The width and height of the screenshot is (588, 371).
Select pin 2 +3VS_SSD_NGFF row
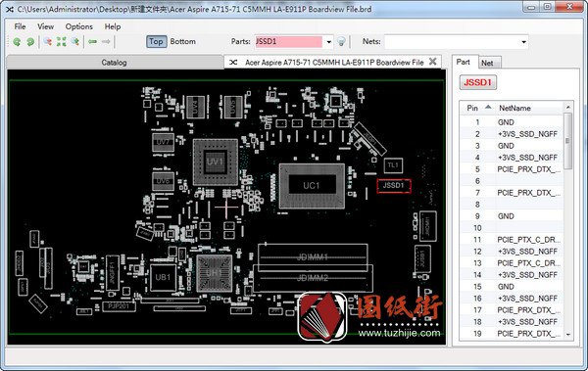(x=512, y=134)
